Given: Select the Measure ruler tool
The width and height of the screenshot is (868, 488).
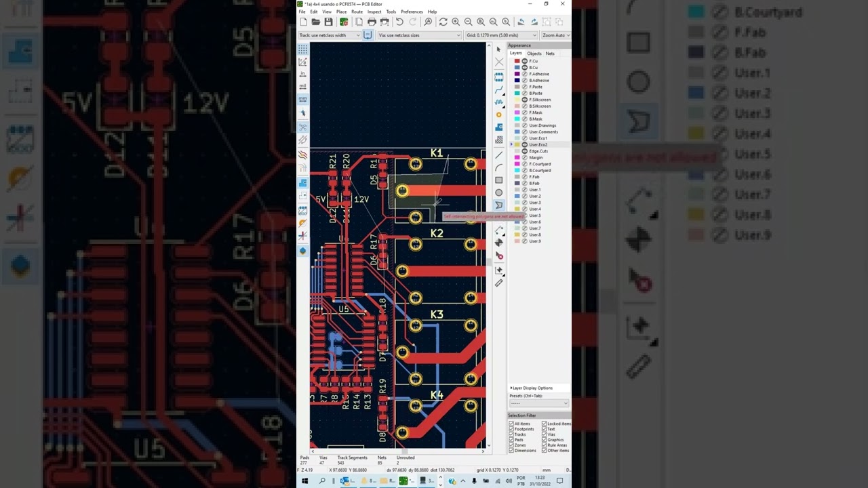Looking at the screenshot, I should [499, 283].
